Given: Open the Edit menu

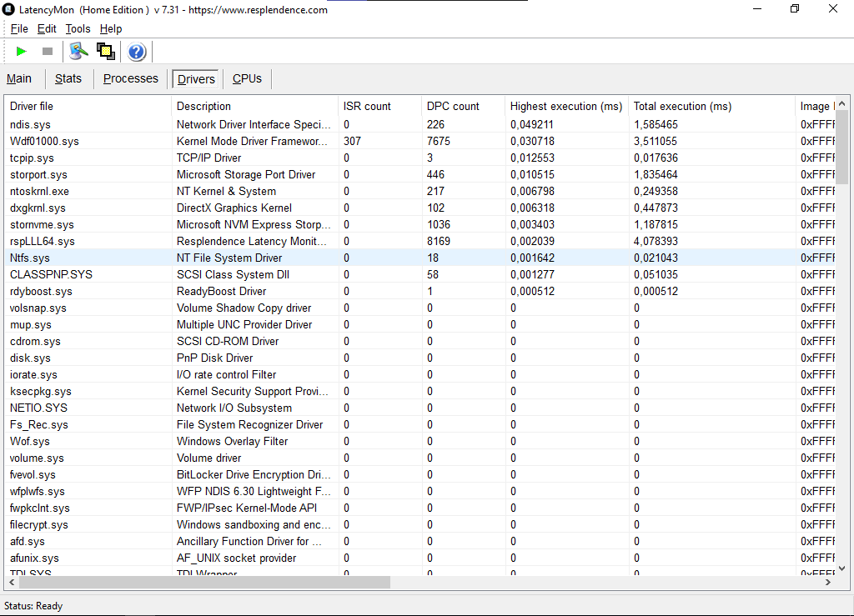Looking at the screenshot, I should point(47,28).
